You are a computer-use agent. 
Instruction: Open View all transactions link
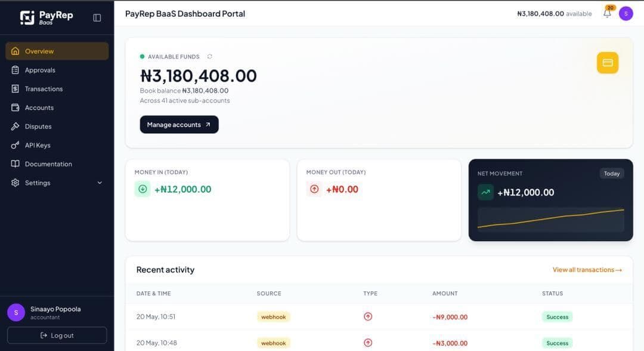click(x=587, y=270)
